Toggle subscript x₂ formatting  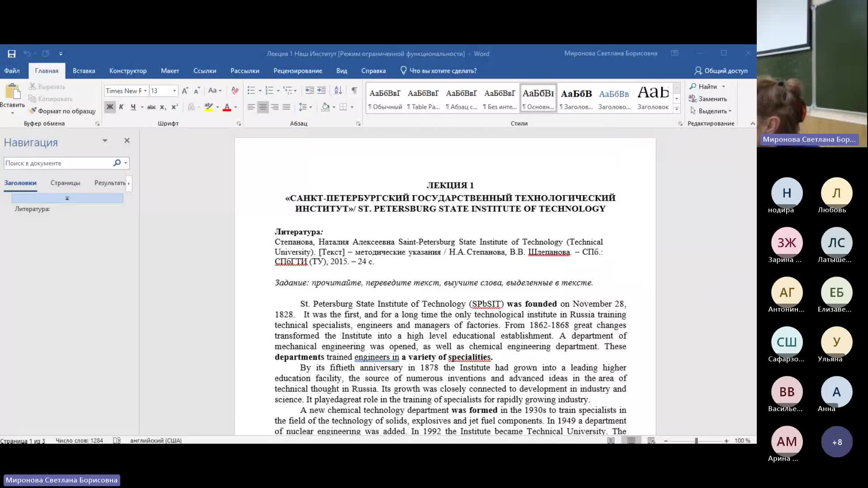[163, 107]
